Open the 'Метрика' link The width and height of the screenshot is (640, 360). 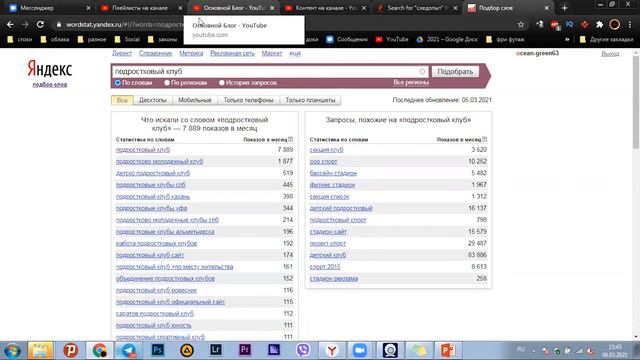(x=191, y=53)
